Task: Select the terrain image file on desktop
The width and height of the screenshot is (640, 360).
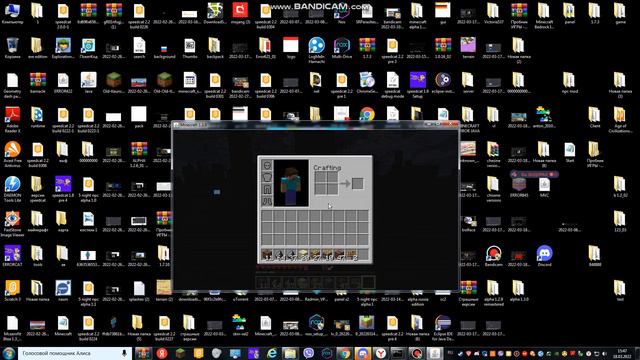Action: point(468,48)
